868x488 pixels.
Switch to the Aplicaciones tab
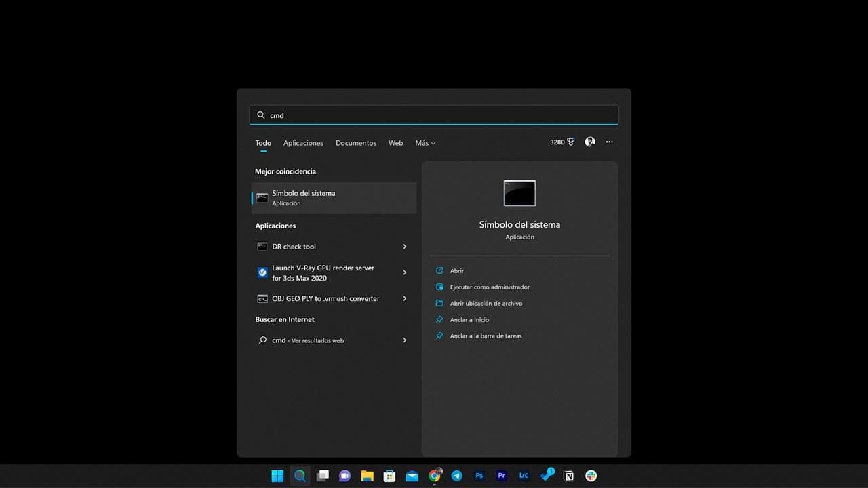[x=303, y=143]
